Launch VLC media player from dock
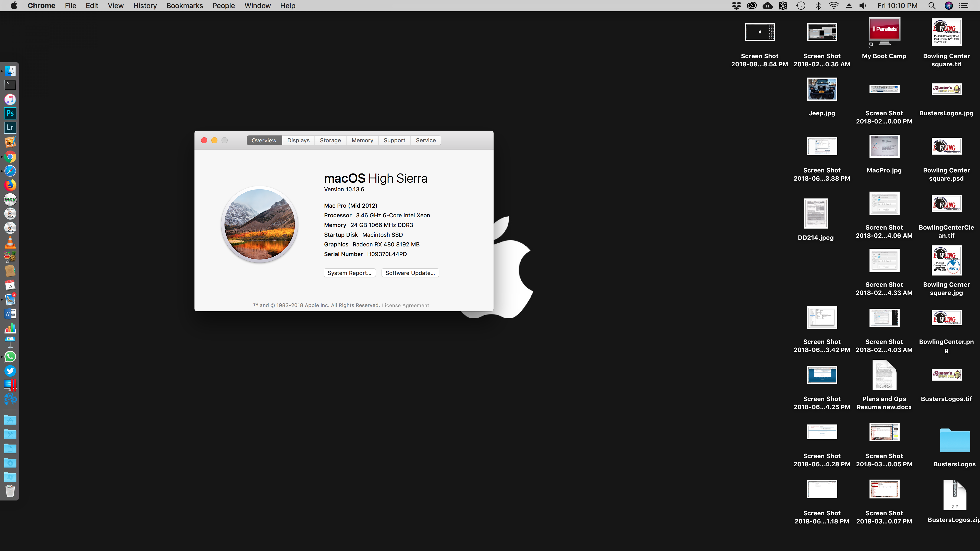Image resolution: width=980 pixels, height=551 pixels. (x=10, y=242)
